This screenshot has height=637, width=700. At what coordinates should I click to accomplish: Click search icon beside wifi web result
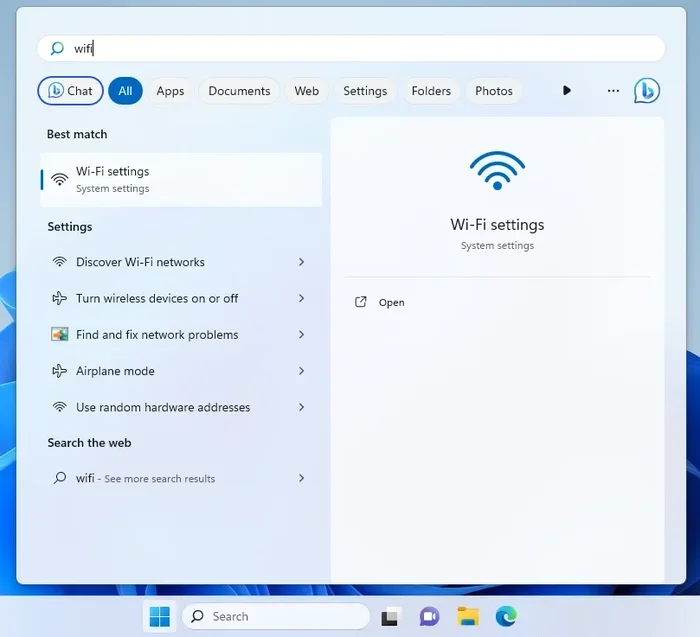(x=59, y=478)
